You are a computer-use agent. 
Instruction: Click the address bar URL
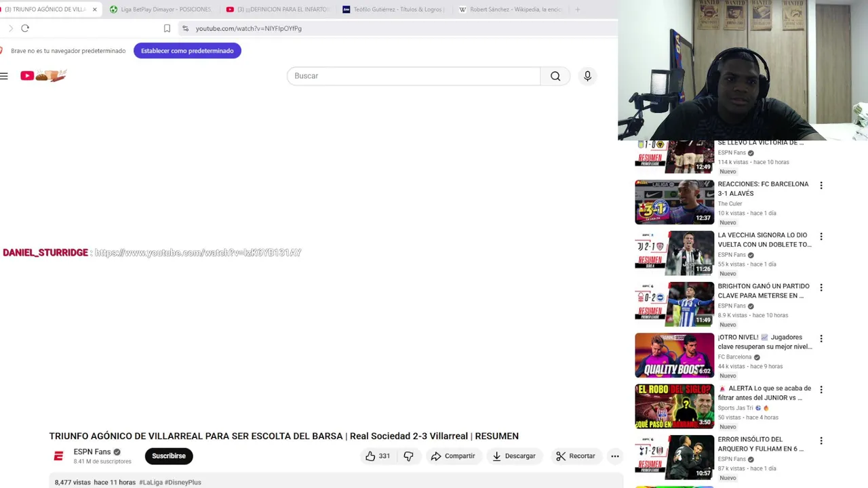point(248,28)
